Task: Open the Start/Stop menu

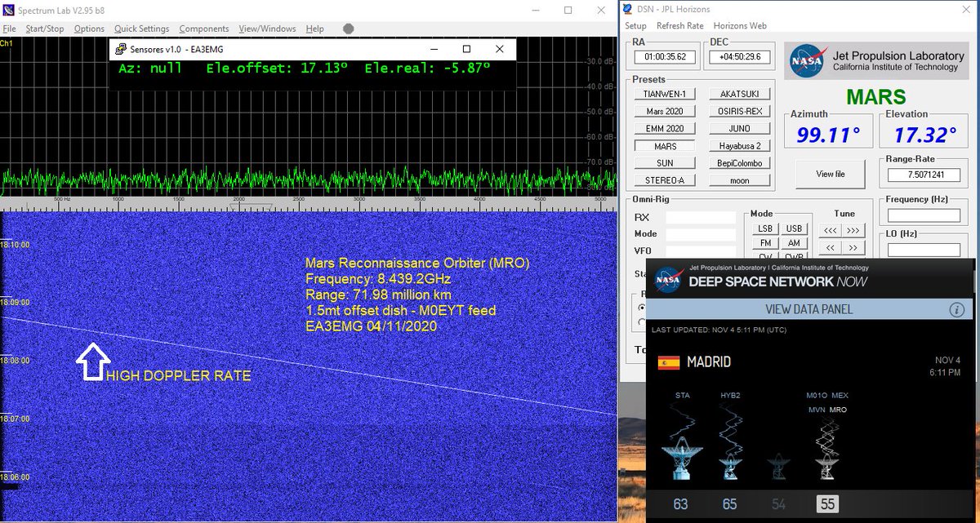Action: pyautogui.click(x=44, y=28)
